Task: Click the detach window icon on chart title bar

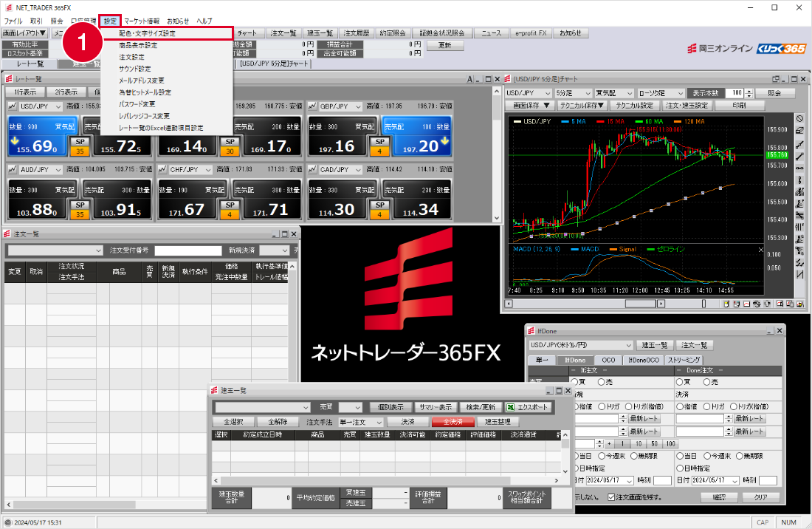Action: [x=776, y=79]
